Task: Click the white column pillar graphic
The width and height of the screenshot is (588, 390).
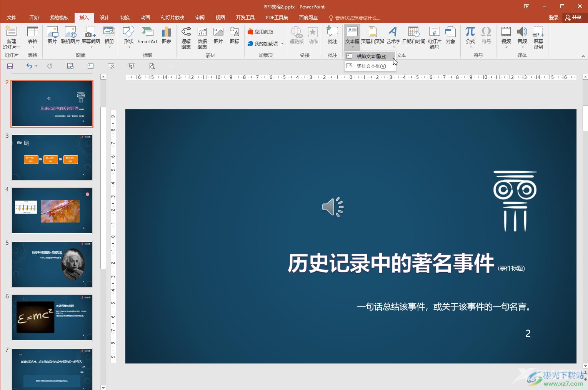Action: click(515, 201)
